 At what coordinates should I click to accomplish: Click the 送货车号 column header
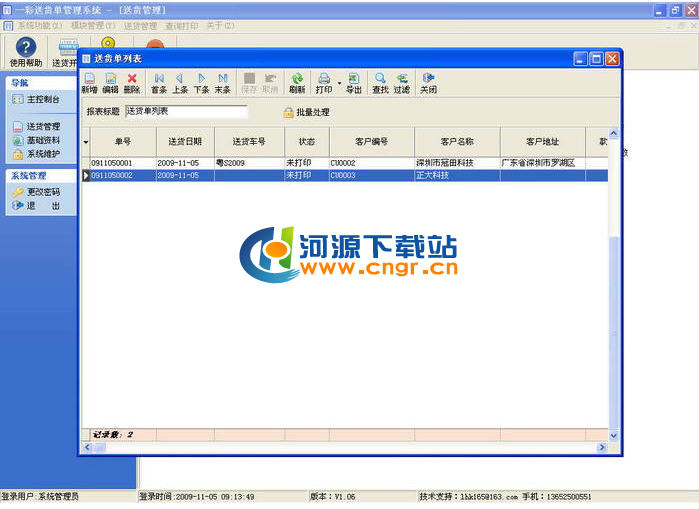(250, 142)
